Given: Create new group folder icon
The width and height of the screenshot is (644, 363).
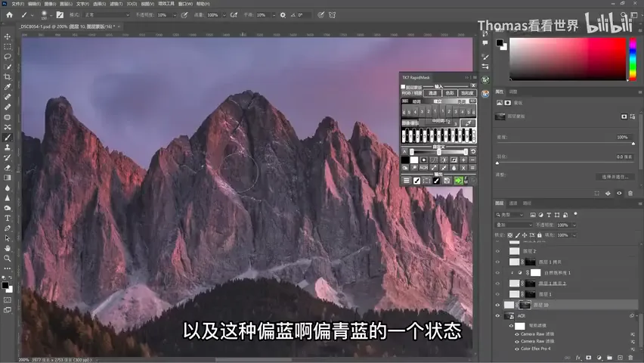Looking at the screenshot, I should pos(609,358).
